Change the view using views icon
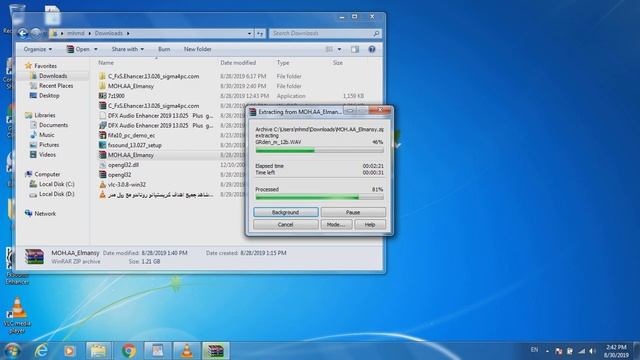Screen dimensions: 640x360 [x=329, y=49]
